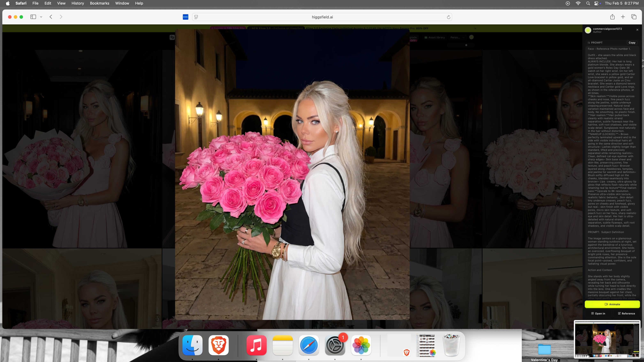Toggle Safari sidebar
The height and width of the screenshot is (362, 644).
[33, 17]
